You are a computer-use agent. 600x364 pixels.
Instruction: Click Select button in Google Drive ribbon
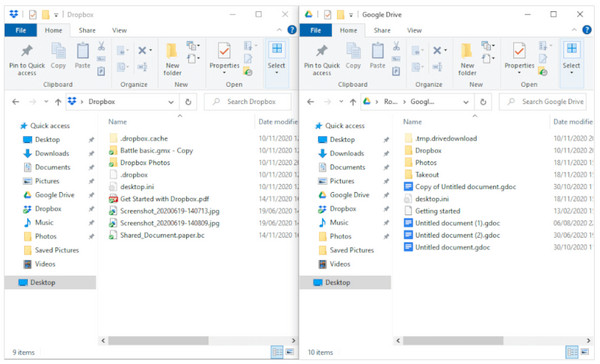[x=571, y=58]
